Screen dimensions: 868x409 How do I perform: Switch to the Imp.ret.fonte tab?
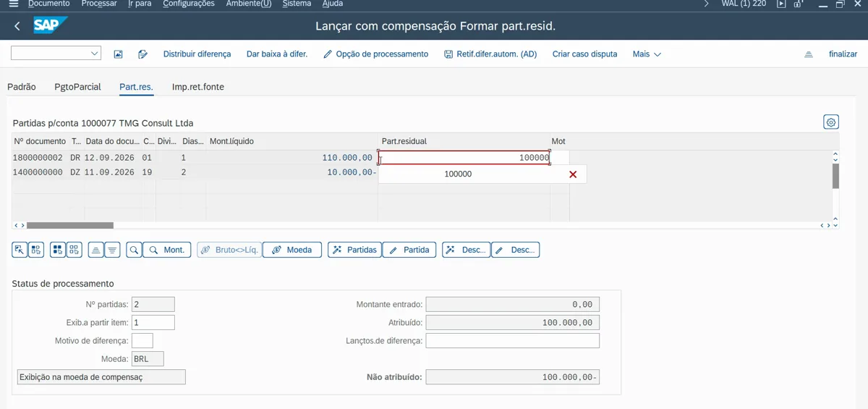[198, 87]
